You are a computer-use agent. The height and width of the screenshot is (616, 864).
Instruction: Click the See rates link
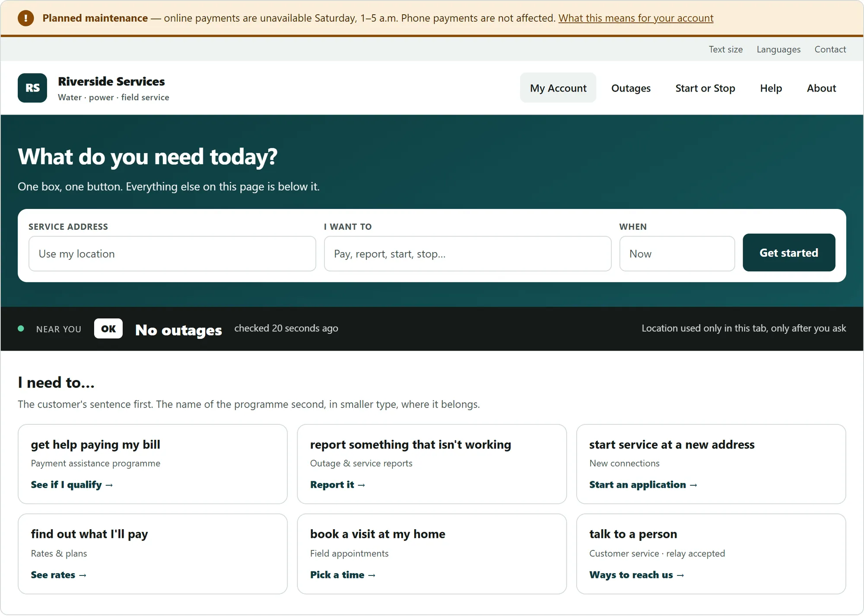(59, 575)
